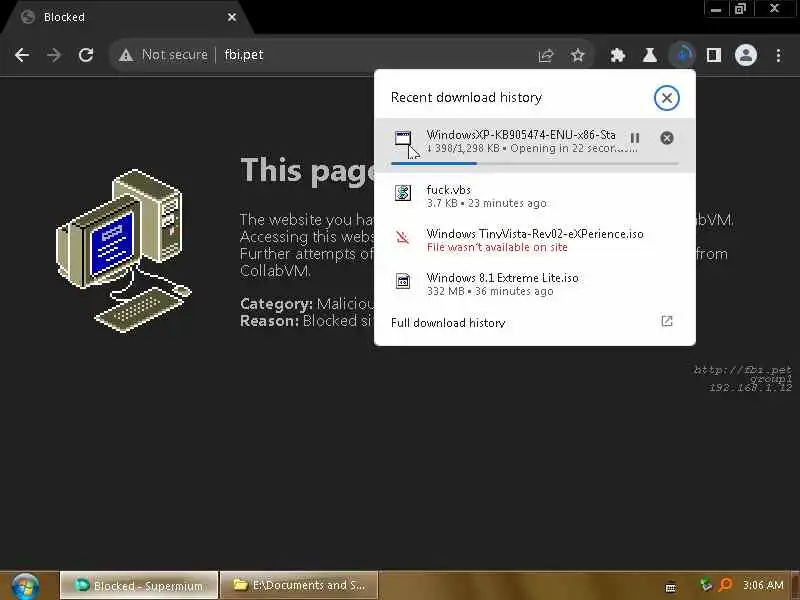Cancel the WindowsXP-KB905474 download

[666, 138]
